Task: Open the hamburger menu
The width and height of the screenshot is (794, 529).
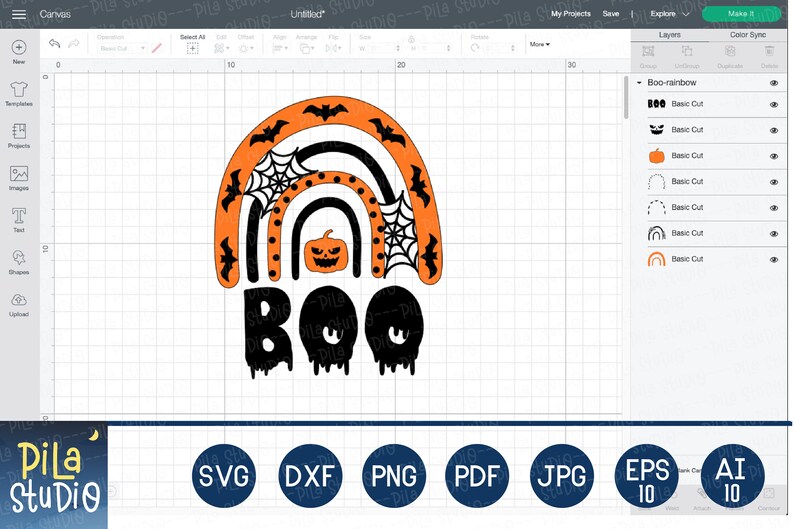Action: (x=19, y=14)
